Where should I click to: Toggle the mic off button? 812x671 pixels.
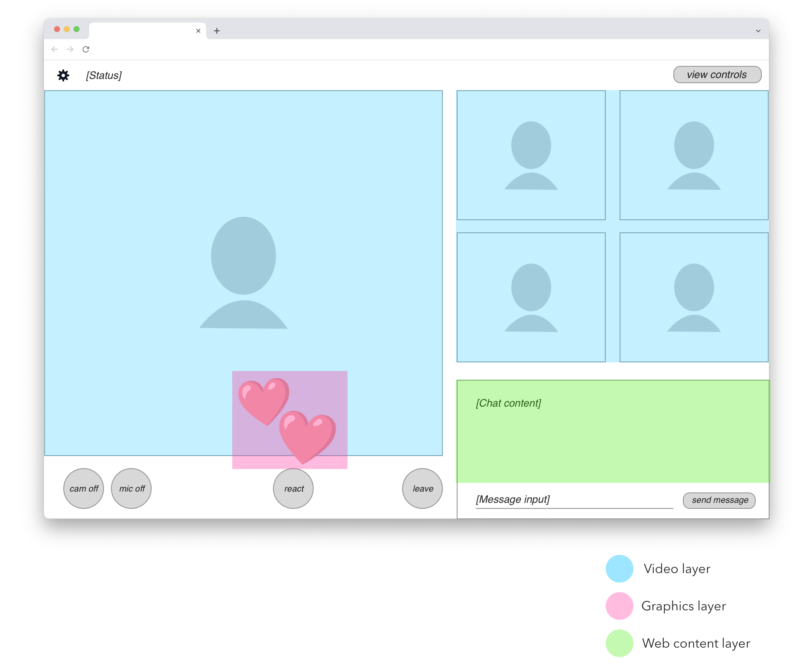[x=131, y=489]
